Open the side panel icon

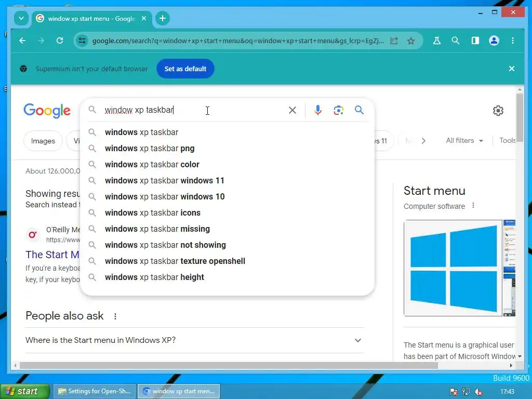(475, 41)
